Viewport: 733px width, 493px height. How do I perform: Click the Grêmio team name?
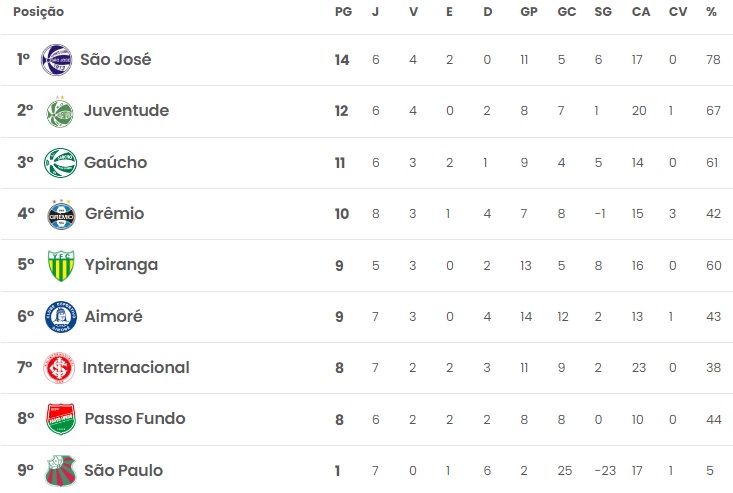[114, 214]
